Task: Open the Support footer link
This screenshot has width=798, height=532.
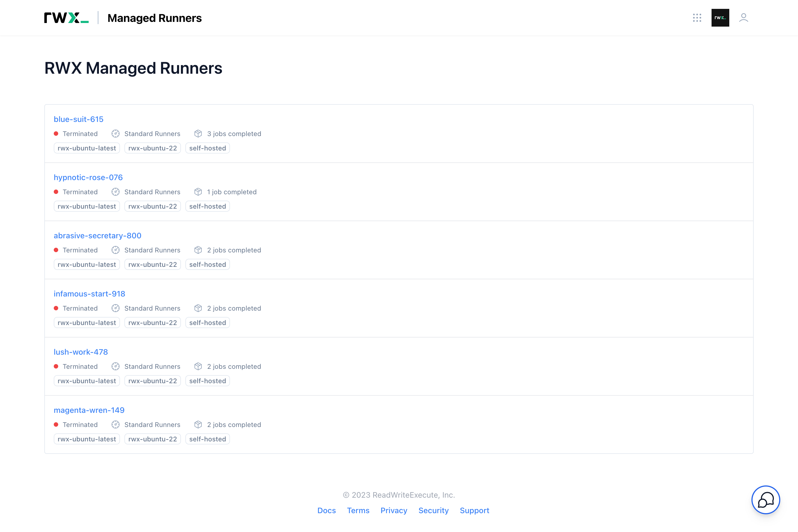Action: coord(474,510)
